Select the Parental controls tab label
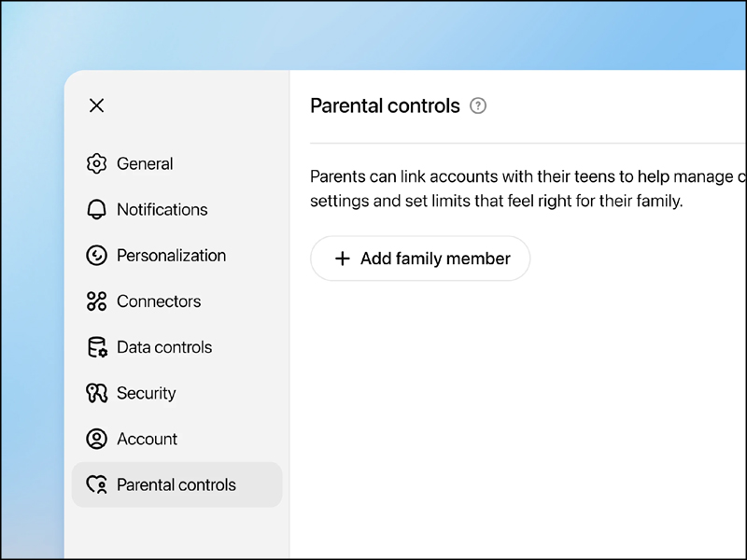This screenshot has width=747, height=560. pos(176,484)
